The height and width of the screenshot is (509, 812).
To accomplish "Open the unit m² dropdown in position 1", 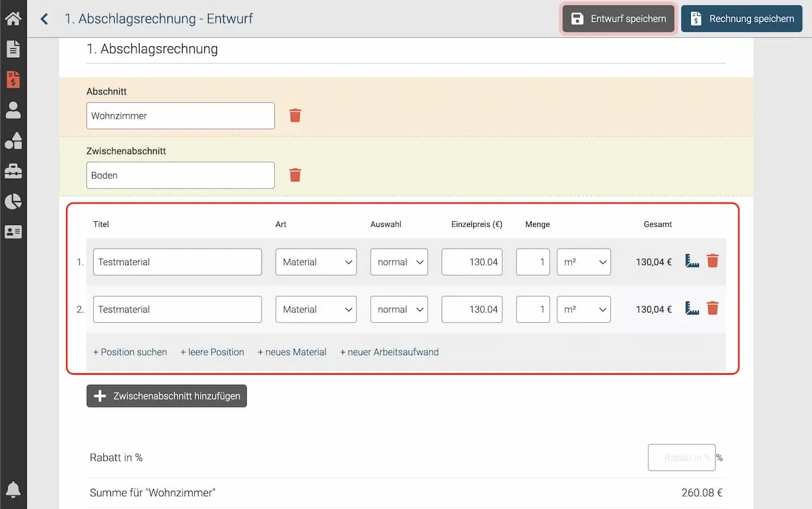I will [584, 262].
